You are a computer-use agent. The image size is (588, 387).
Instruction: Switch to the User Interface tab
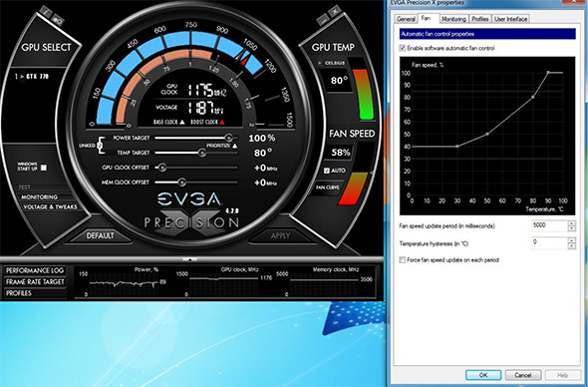pyautogui.click(x=510, y=19)
